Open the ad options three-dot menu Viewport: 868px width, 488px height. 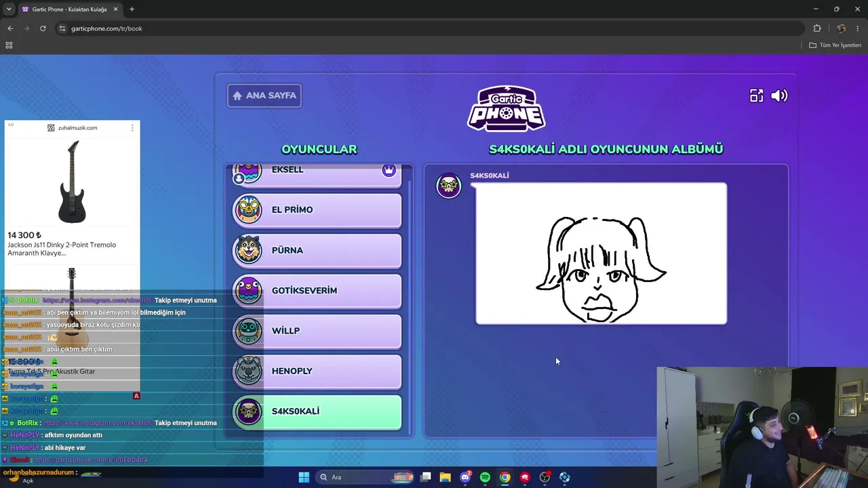coord(132,127)
